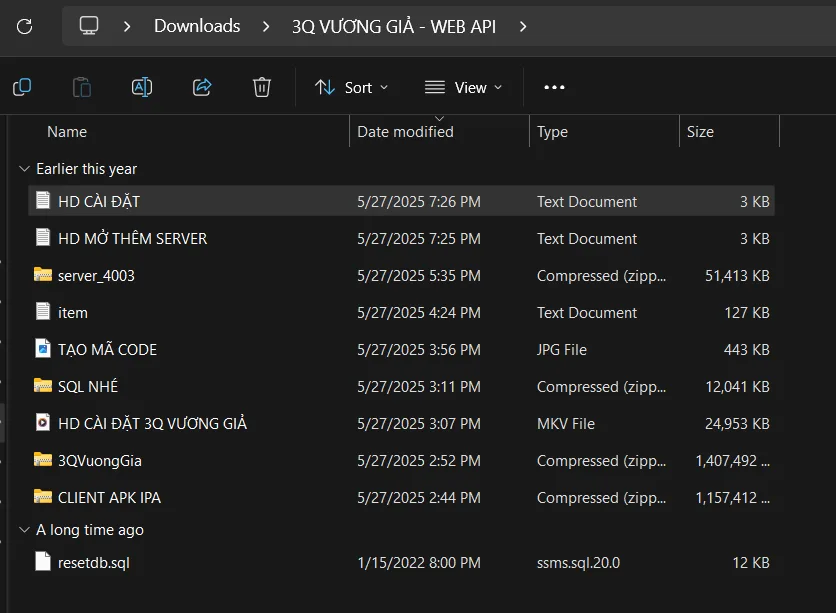Open the See more ellipsis menu
The width and height of the screenshot is (836, 613).
pos(554,87)
